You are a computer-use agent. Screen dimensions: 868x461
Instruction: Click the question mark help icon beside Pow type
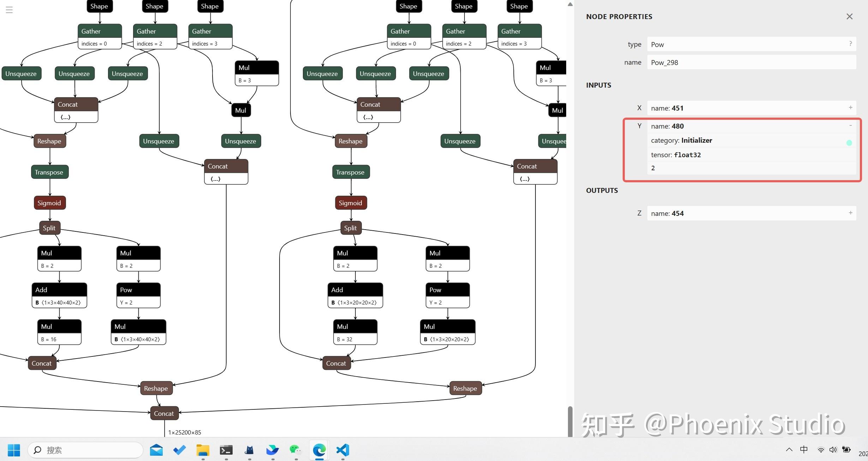[851, 44]
